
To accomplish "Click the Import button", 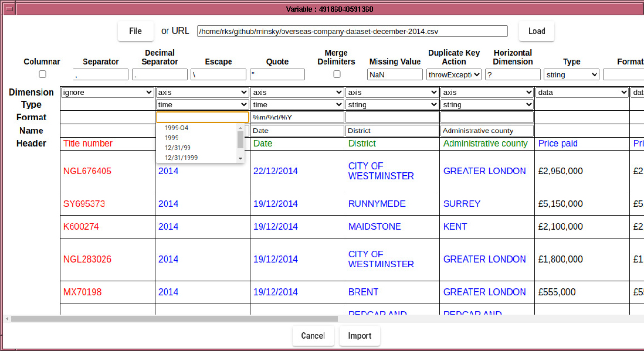I will click(x=360, y=336).
